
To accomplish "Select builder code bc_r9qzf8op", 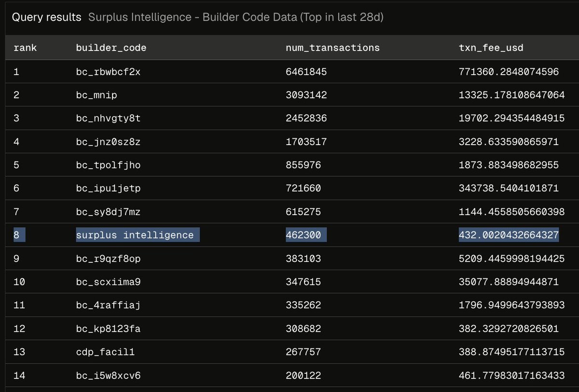I will click(108, 258).
